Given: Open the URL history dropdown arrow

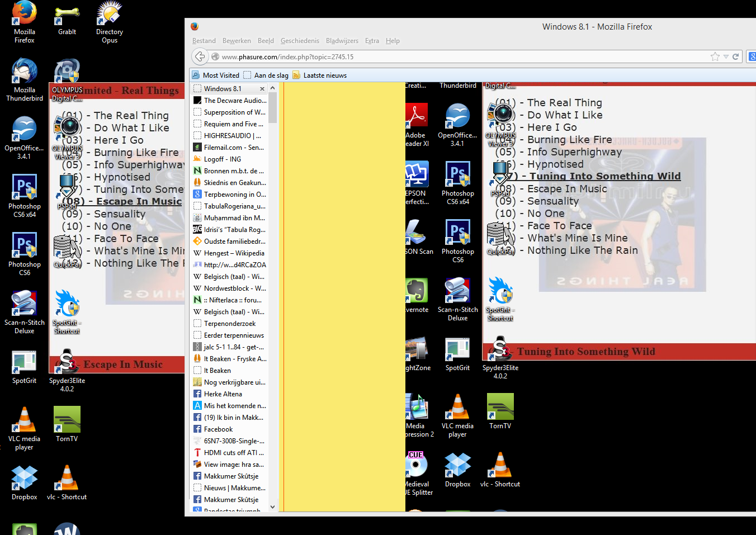Looking at the screenshot, I should pos(726,56).
